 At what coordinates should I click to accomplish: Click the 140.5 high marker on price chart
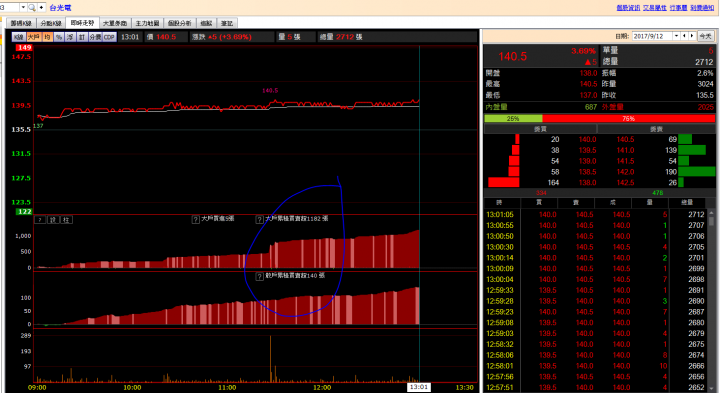point(270,90)
